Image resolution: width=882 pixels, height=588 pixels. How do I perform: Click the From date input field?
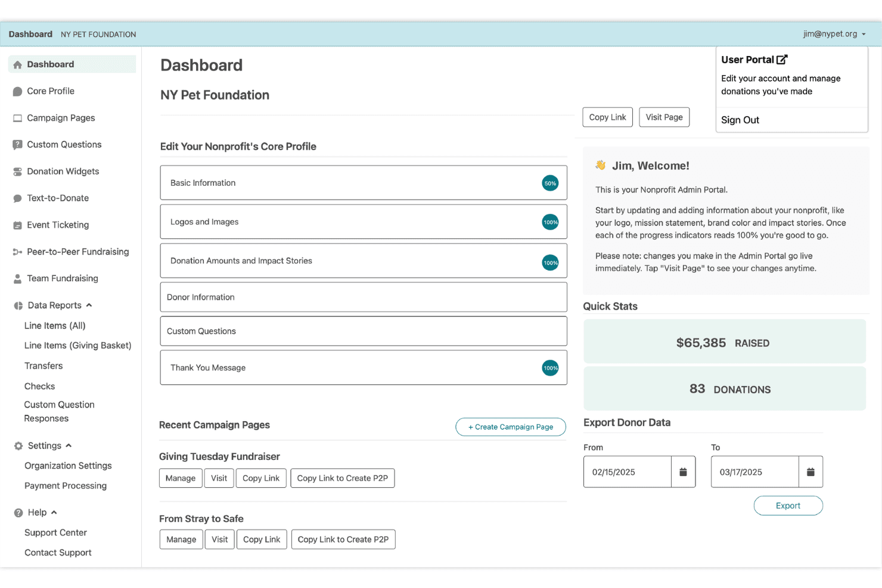point(628,472)
